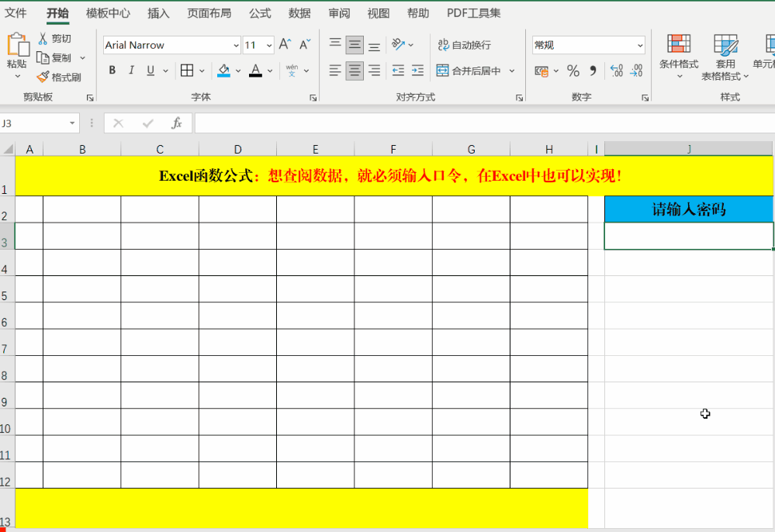Image resolution: width=775 pixels, height=532 pixels.
Task: Open Conditional Formatting (条件格式)
Action: tap(679, 57)
